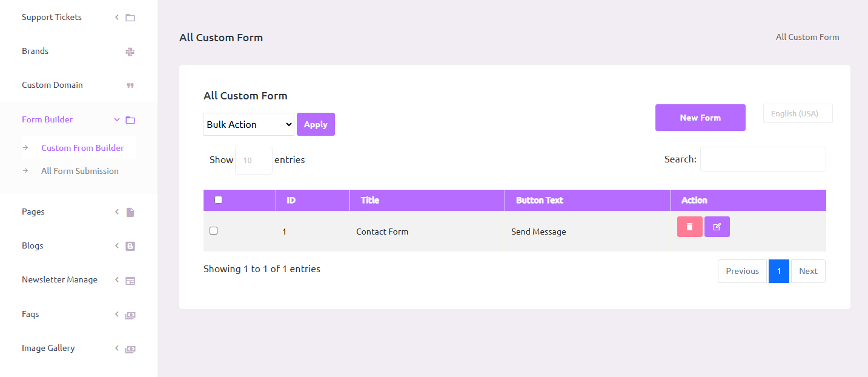The image size is (868, 377).
Task: Click the Brands Slack-style icon
Action: 130,52
